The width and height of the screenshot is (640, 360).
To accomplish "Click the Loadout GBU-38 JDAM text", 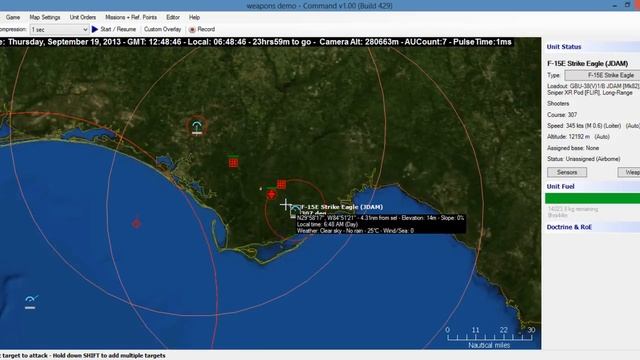I will click(593, 90).
